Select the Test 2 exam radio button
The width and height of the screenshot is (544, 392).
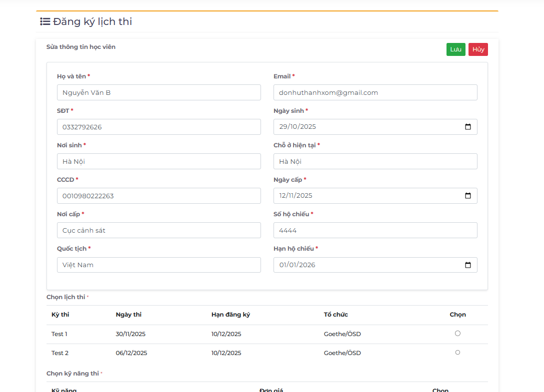click(457, 353)
